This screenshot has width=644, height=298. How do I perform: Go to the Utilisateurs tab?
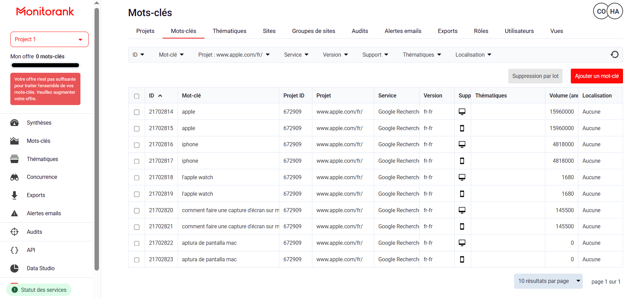519,31
